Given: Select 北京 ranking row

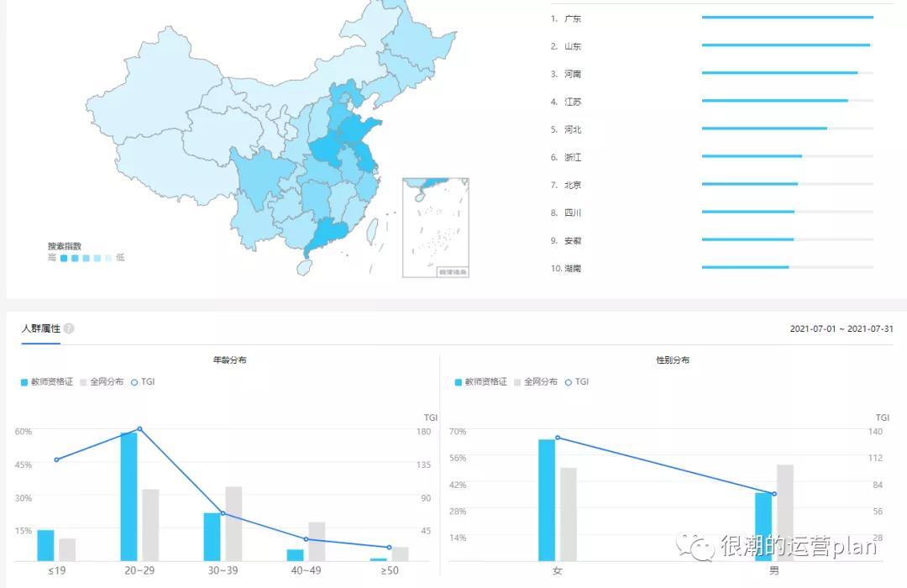Looking at the screenshot, I should 573,185.
